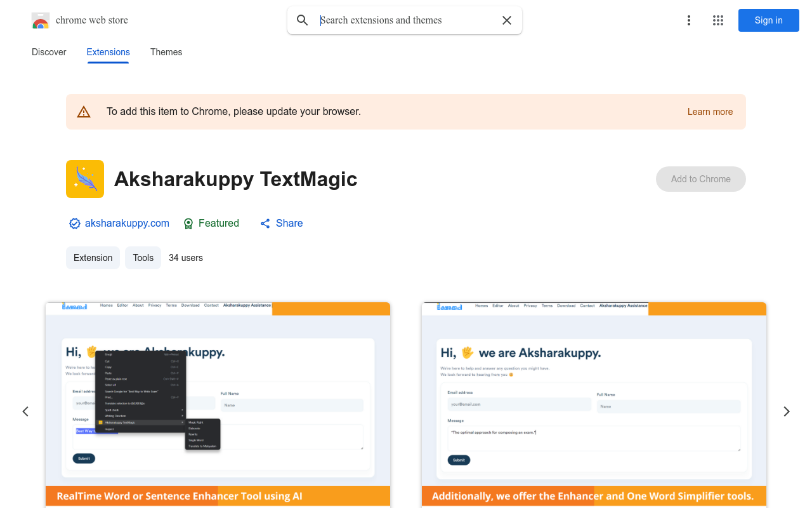This screenshot has height=508, width=812.
Task: Click the '34 users' text
Action: click(x=186, y=258)
